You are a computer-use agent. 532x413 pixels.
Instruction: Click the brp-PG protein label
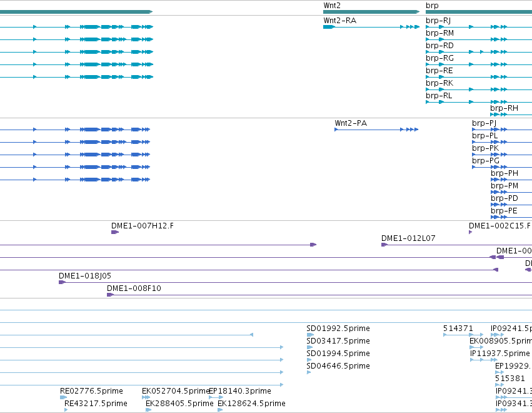pyautogui.click(x=486, y=161)
